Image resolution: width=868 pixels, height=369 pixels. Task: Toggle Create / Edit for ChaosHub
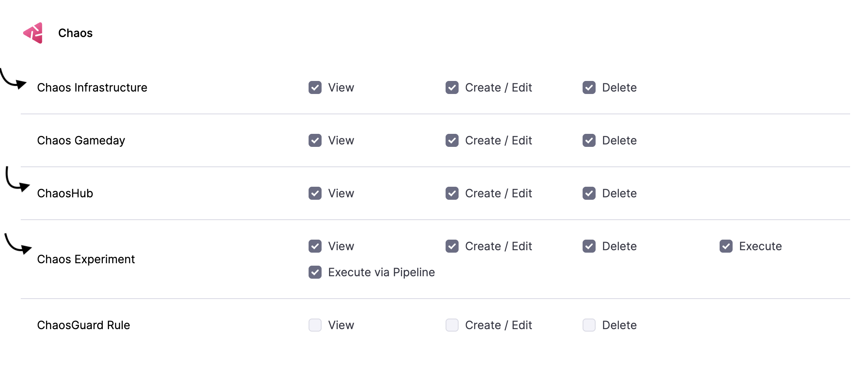[x=452, y=193]
